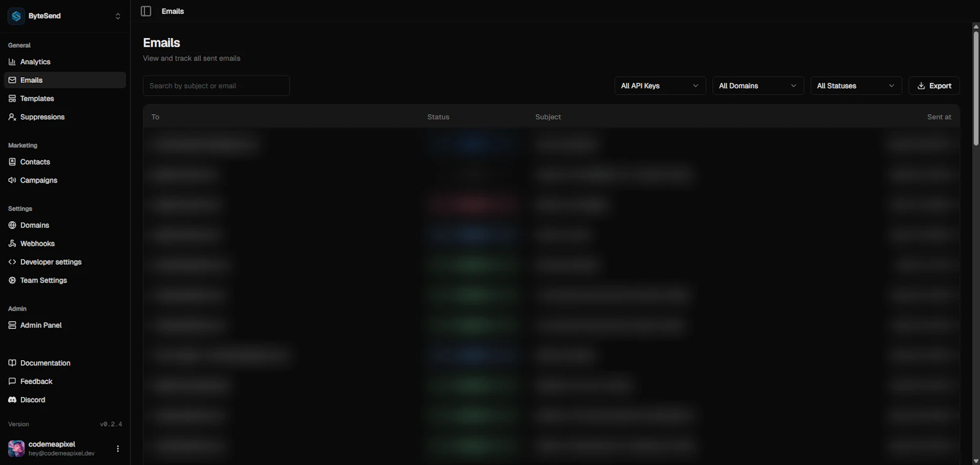This screenshot has width=980, height=465.
Task: Open the ByteSend team switcher chevrons
Action: [x=118, y=16]
